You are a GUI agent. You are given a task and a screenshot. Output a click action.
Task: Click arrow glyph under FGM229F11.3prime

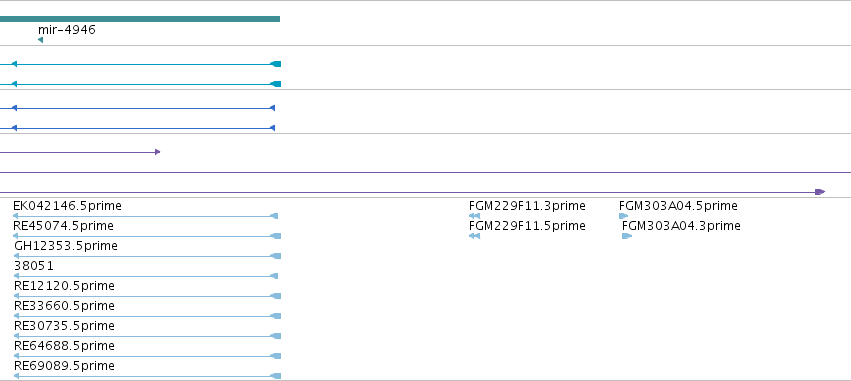tap(474, 216)
